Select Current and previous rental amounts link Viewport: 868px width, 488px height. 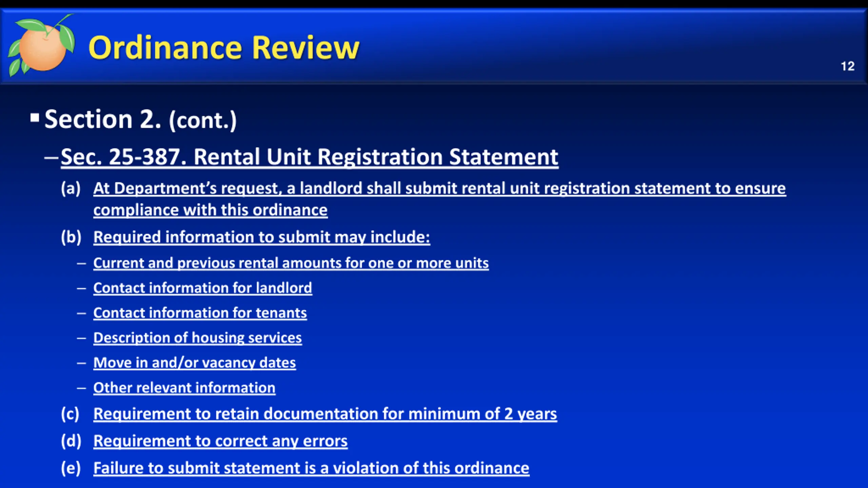pyautogui.click(x=291, y=263)
